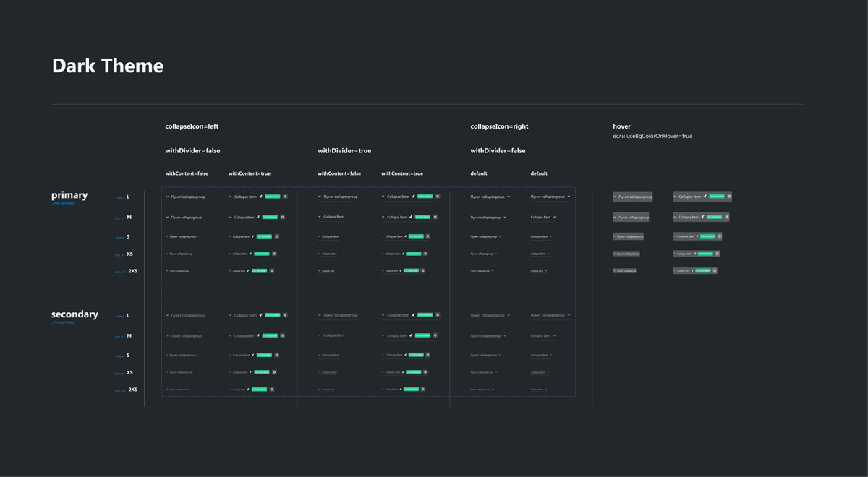Viewport: 868px width, 477px height.
Task: Expand secondary L withDivider=true 'Пункт collapsegroup' chevron
Action: 320,315
